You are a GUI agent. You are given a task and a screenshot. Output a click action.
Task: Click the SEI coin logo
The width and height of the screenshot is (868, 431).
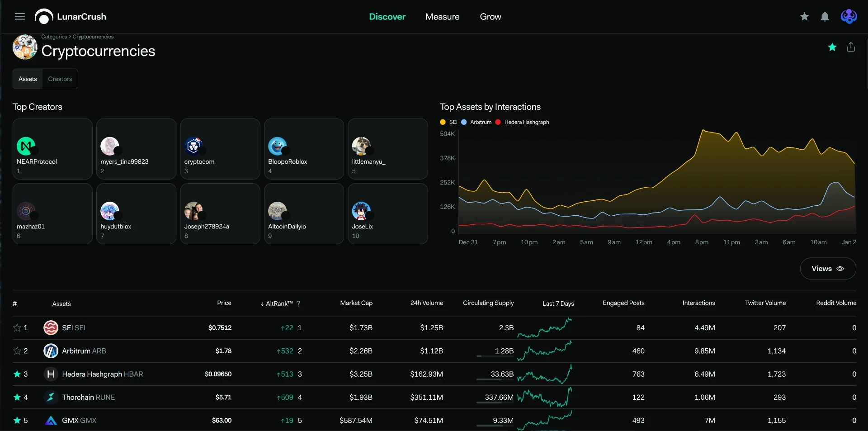(51, 327)
